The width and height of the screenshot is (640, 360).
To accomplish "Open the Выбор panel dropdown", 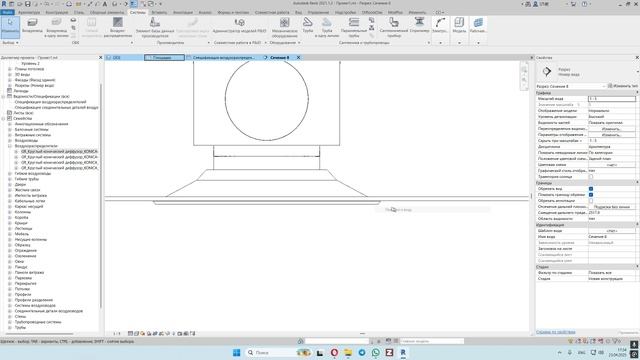I will click(x=10, y=42).
